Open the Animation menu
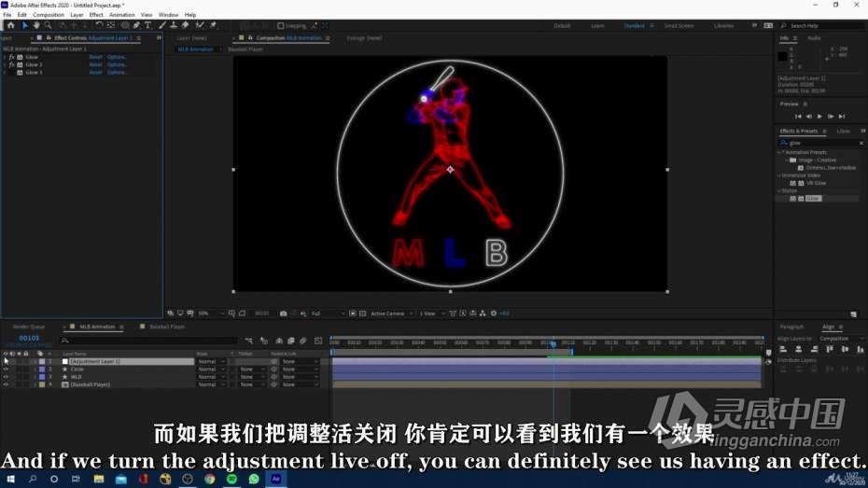 tap(121, 15)
